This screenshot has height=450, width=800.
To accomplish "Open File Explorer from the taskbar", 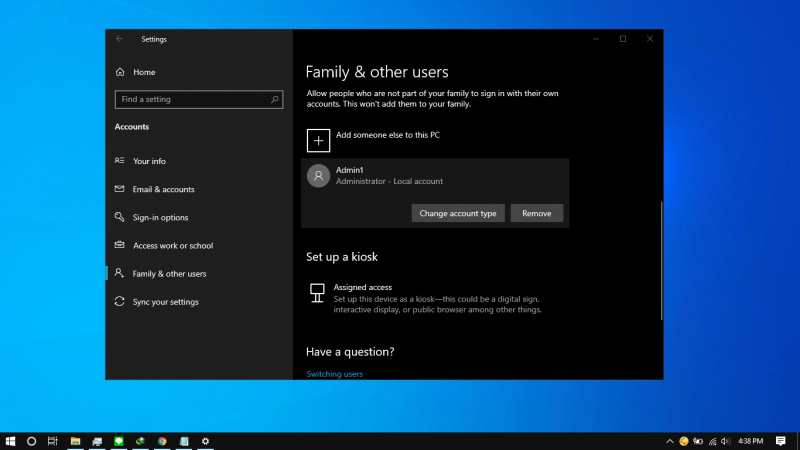I will coord(76,441).
